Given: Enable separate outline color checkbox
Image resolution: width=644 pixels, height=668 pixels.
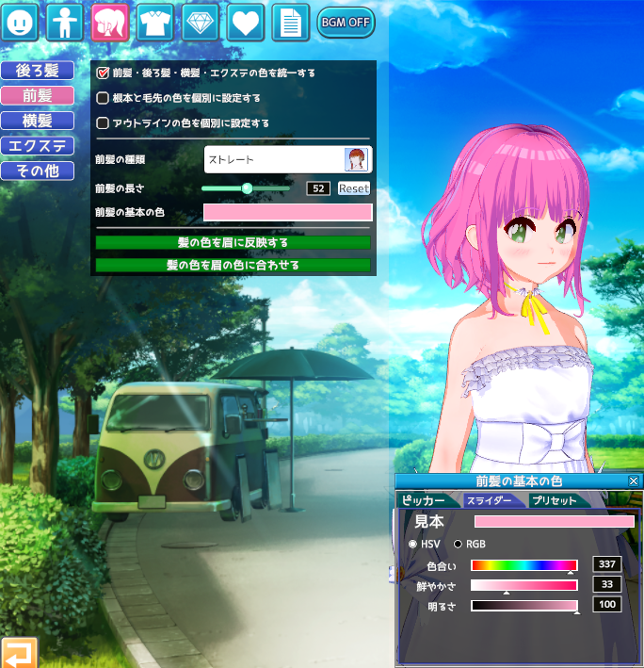Looking at the screenshot, I should [x=104, y=123].
